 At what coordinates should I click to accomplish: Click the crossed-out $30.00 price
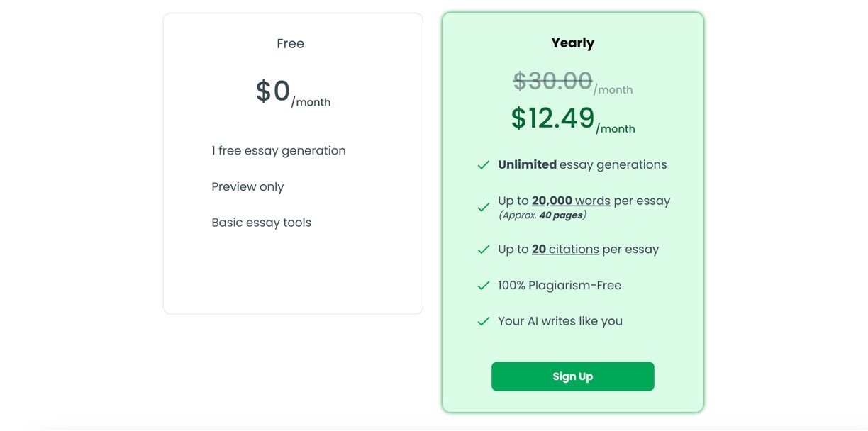point(553,82)
